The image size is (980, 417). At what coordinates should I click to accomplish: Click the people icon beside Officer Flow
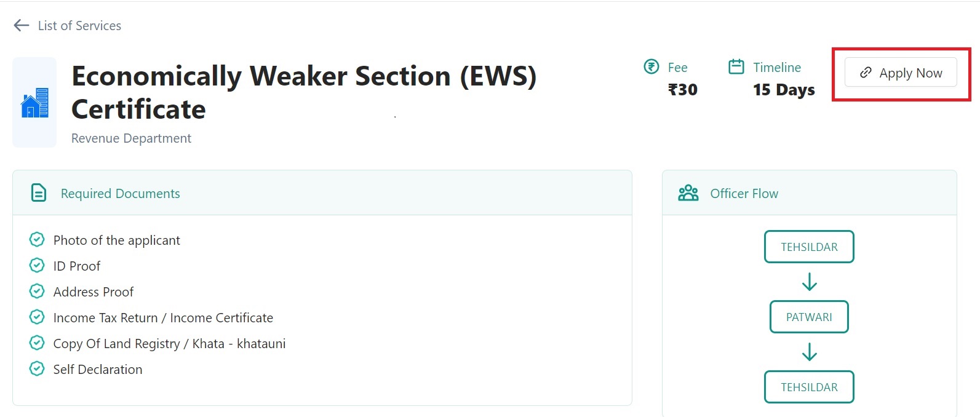688,193
